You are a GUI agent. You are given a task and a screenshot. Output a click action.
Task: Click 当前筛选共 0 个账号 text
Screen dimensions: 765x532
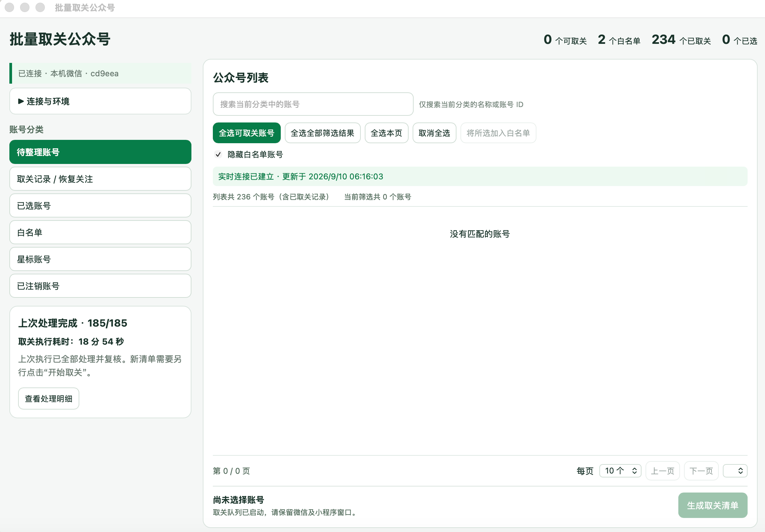(378, 197)
